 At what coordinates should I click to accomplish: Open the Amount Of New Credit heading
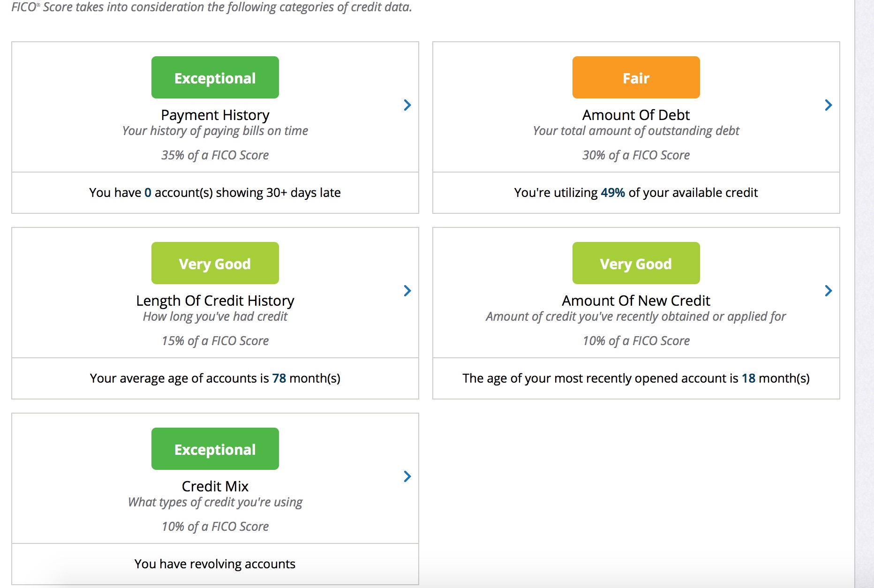(x=636, y=301)
